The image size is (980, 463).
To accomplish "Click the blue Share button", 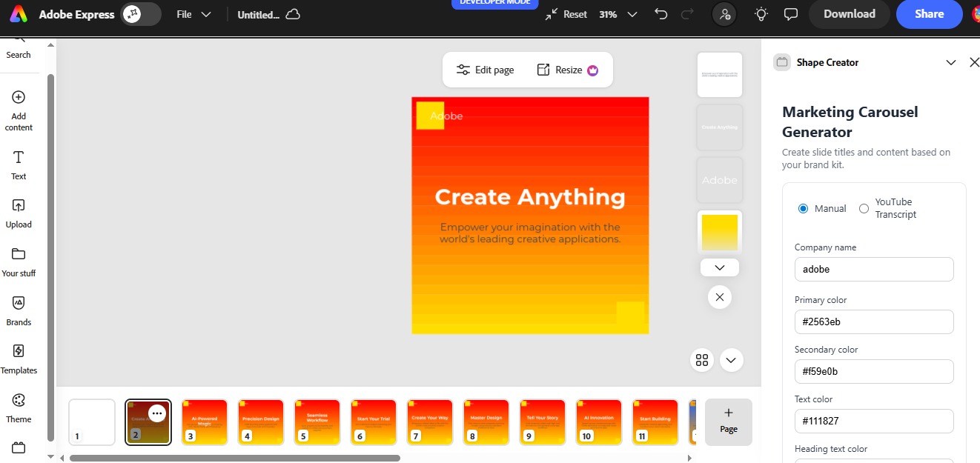I will [929, 14].
